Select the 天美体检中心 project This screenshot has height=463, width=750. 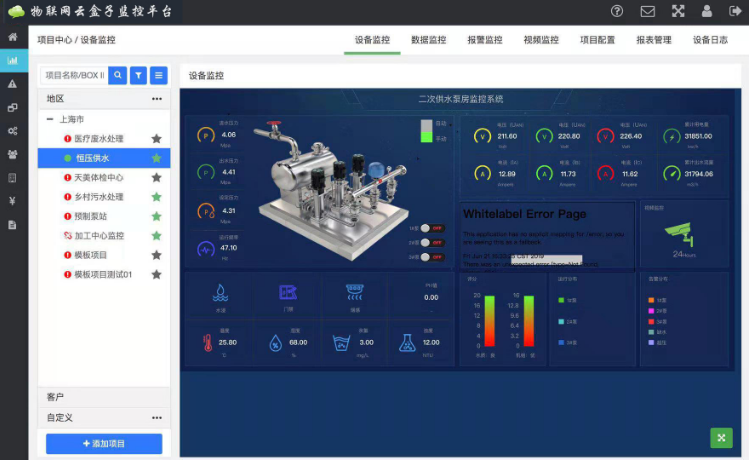pyautogui.click(x=98, y=178)
